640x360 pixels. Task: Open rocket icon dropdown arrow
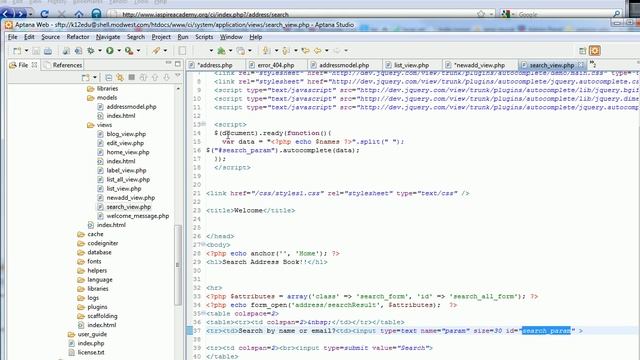(165, 51)
